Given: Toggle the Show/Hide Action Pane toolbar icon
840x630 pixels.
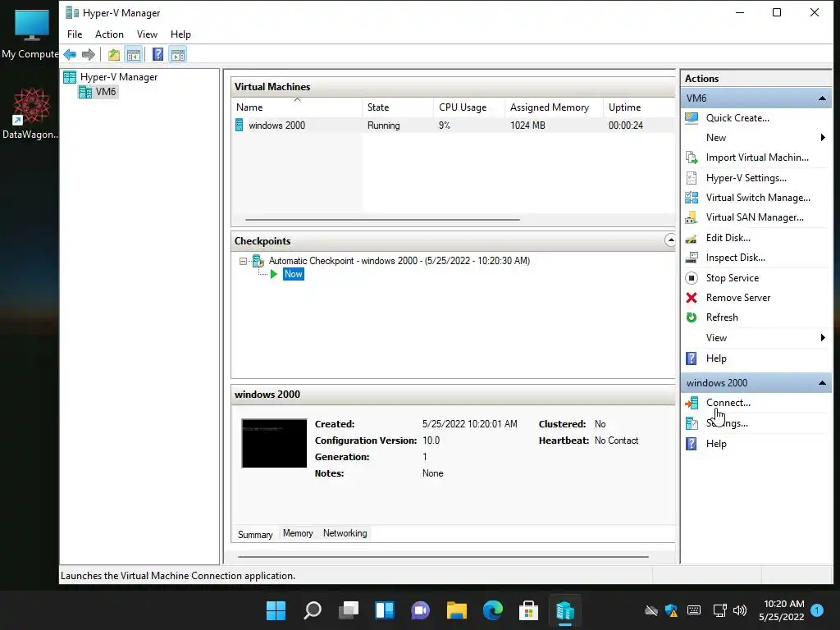Looking at the screenshot, I should (x=178, y=55).
